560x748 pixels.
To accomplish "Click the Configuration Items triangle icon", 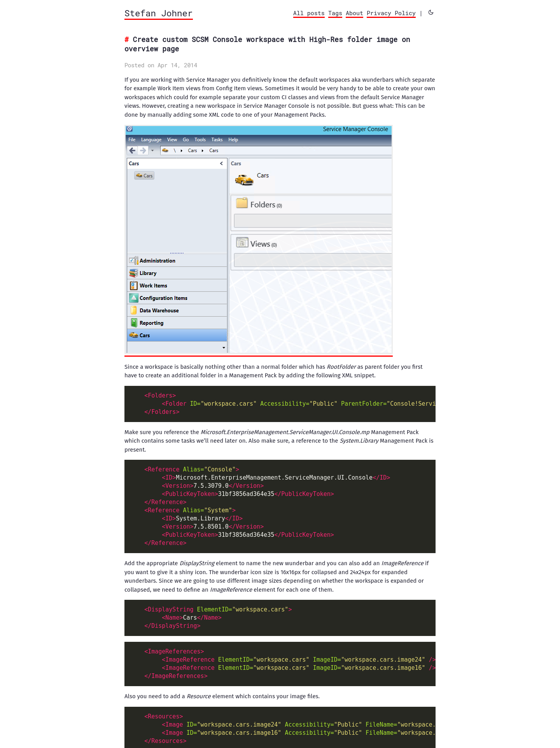I will 134,298.
